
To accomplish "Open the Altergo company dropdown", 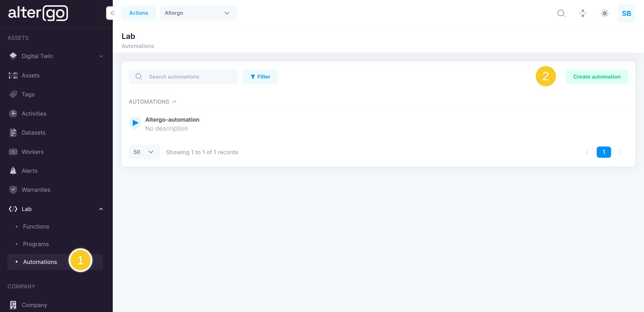I will tap(198, 13).
